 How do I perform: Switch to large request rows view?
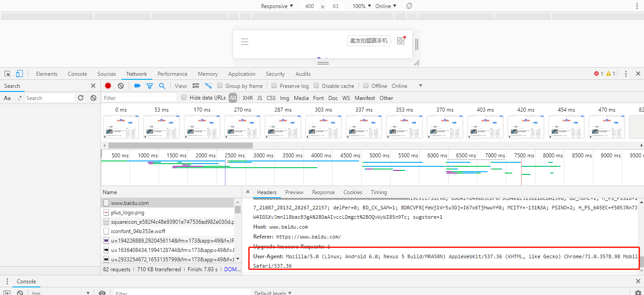(x=196, y=86)
